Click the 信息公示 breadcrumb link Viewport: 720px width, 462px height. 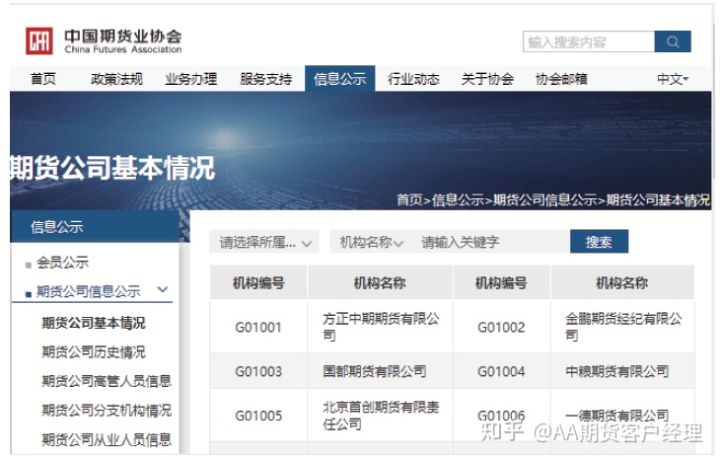pyautogui.click(x=458, y=200)
